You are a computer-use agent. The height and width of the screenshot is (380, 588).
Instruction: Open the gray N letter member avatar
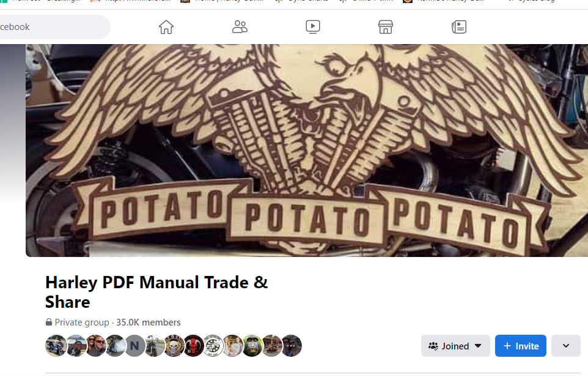click(x=134, y=346)
